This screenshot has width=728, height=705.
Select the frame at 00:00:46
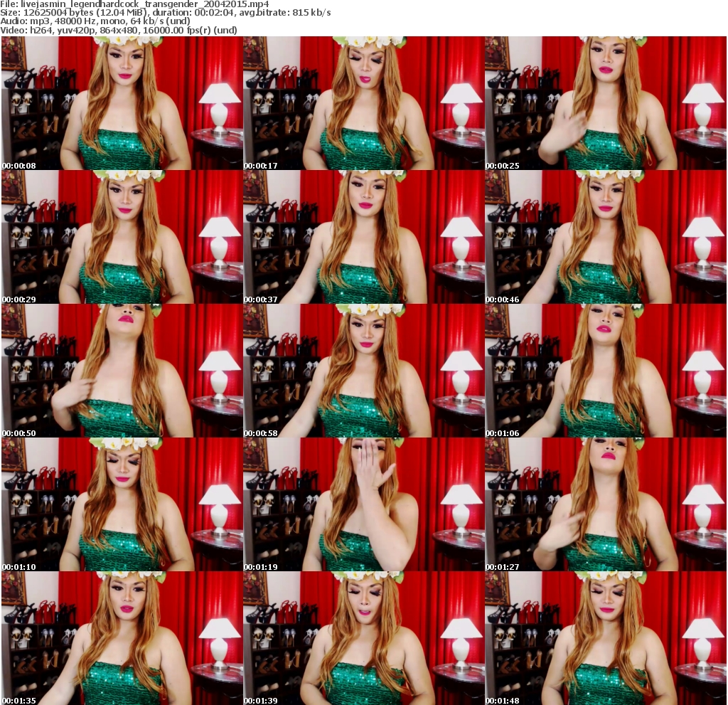pos(606,237)
